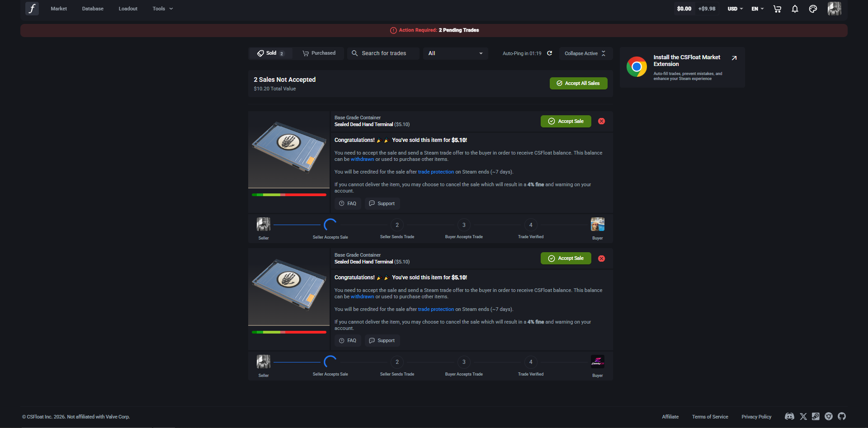The image size is (868, 428).
Task: Cancel the lower Dead Hand Terminal sale
Action: [x=601, y=259]
